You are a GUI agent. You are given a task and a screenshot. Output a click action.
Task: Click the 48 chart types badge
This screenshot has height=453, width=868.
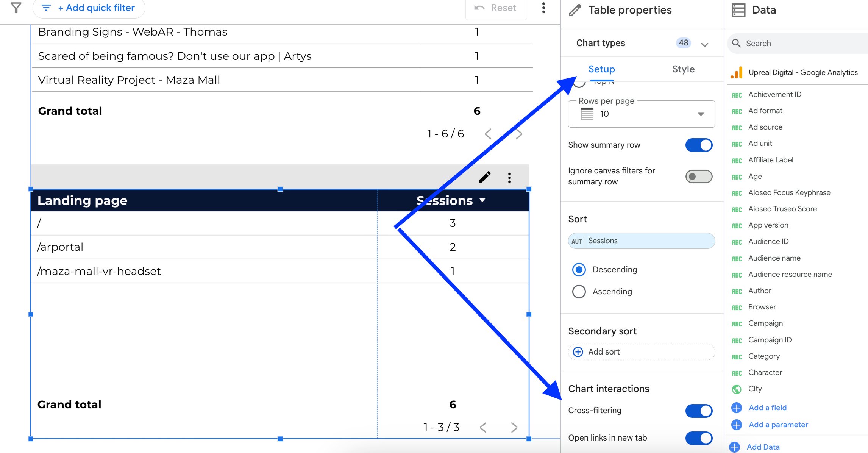[683, 43]
